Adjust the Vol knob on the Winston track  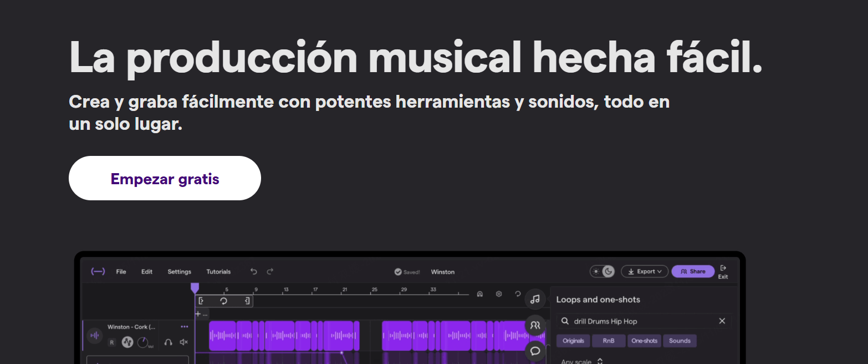[x=142, y=342]
